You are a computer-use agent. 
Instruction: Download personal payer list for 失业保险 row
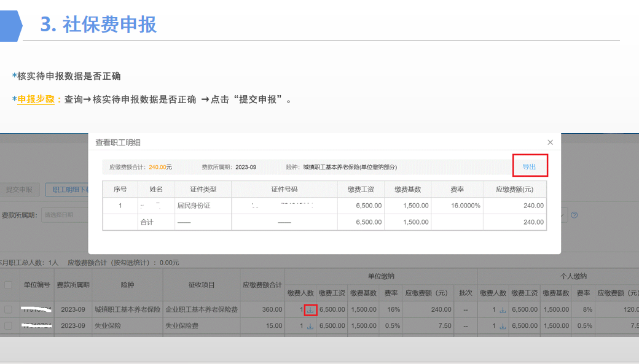(x=503, y=326)
